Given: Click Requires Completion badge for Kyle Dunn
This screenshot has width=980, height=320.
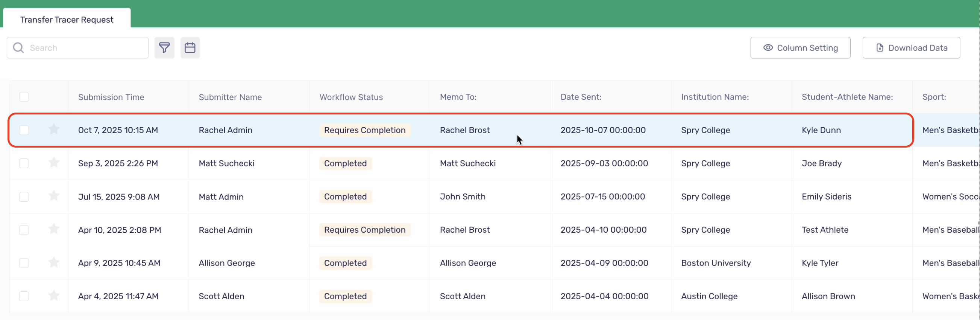Looking at the screenshot, I should point(365,130).
